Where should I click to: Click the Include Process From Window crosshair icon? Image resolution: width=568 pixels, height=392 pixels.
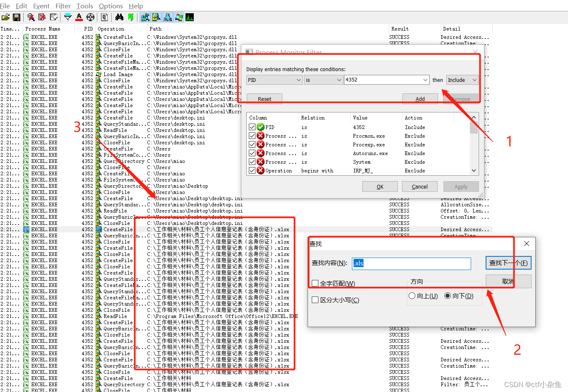point(90,17)
